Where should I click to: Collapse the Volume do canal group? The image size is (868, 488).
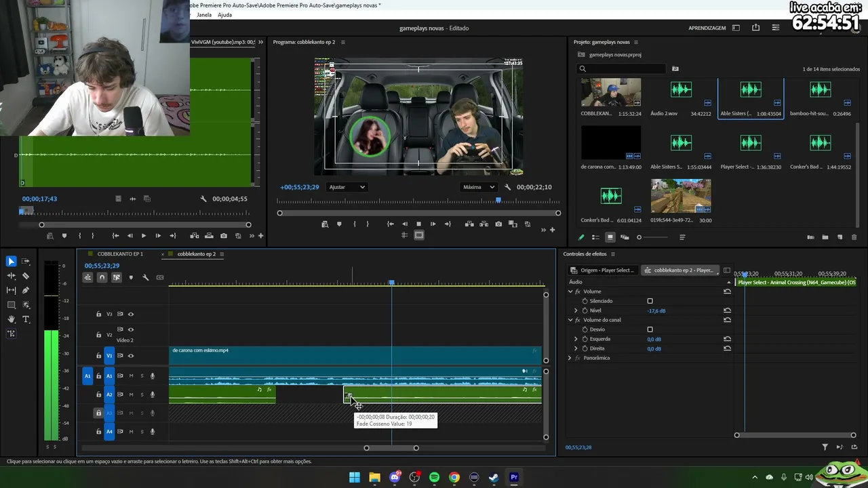[x=570, y=320]
